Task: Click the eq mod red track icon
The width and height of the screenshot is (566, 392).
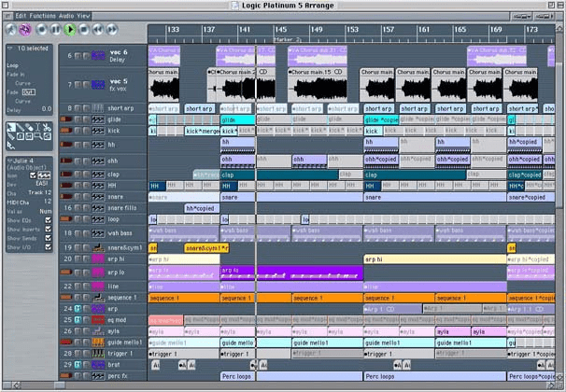Action: pyautogui.click(x=98, y=320)
